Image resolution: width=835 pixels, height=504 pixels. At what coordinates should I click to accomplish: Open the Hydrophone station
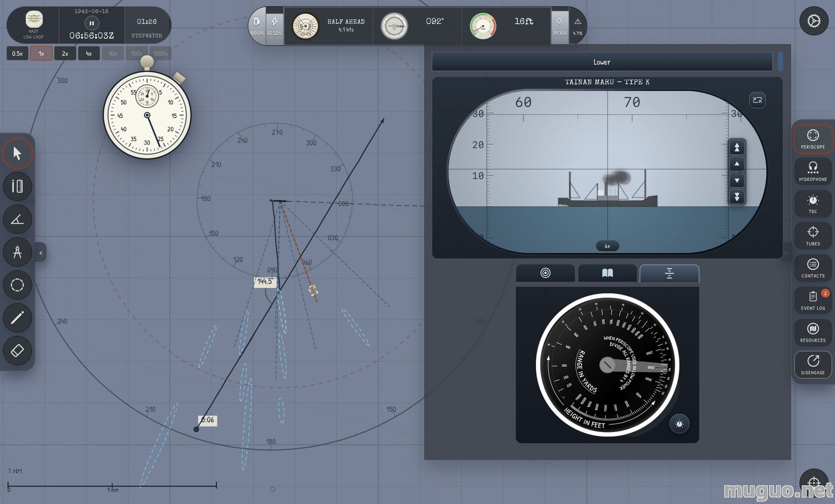pyautogui.click(x=813, y=171)
